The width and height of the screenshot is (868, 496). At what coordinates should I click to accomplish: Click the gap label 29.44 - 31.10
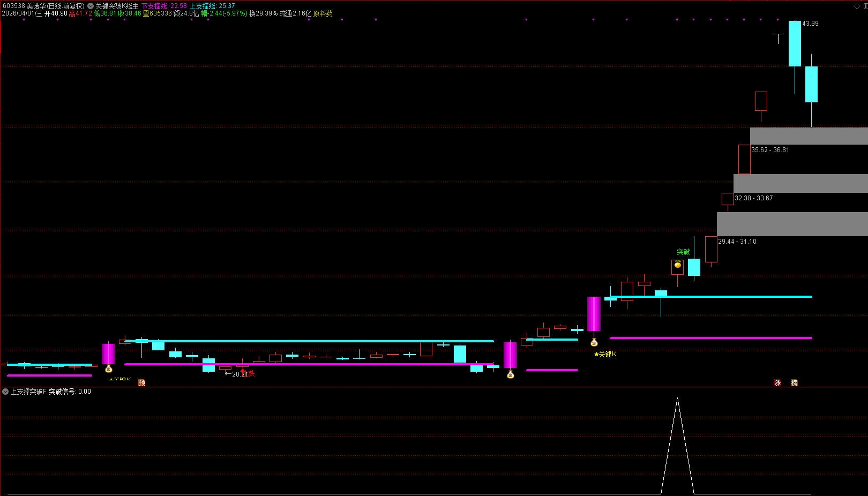[x=737, y=242]
